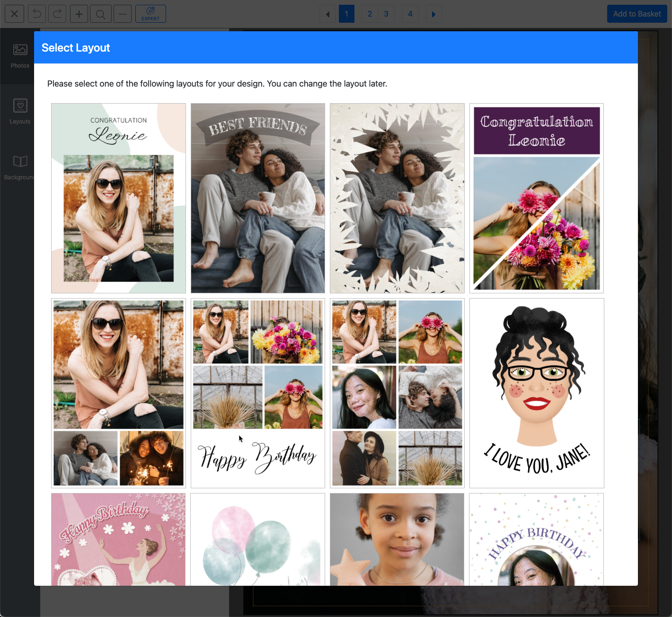The height and width of the screenshot is (617, 672).
Task: Click the zoom in plus icon
Action: pyautogui.click(x=79, y=14)
